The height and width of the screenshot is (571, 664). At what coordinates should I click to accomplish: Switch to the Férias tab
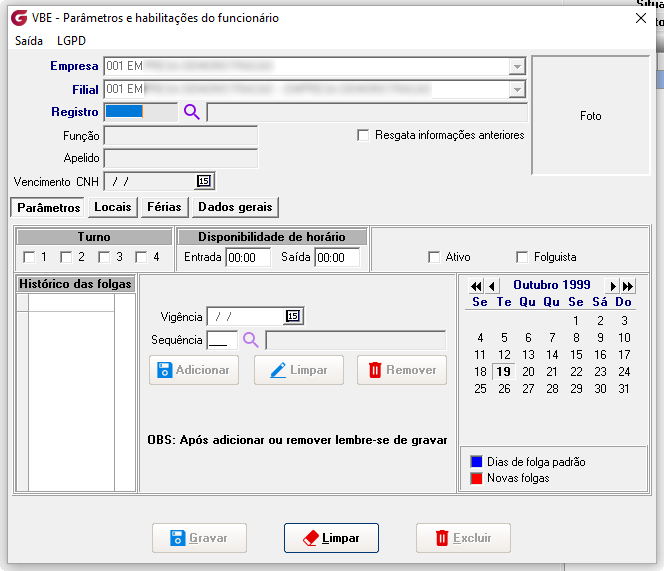164,207
